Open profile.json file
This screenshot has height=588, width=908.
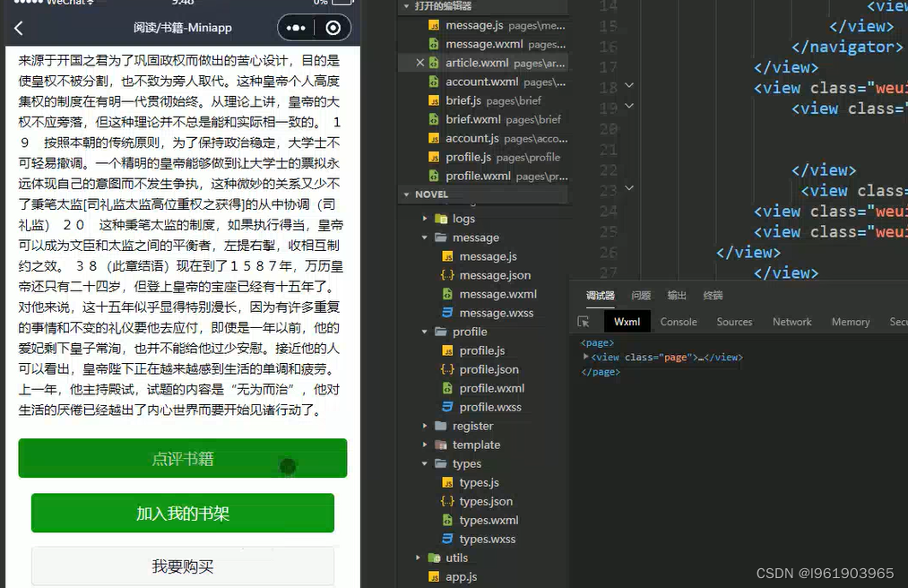pos(489,369)
